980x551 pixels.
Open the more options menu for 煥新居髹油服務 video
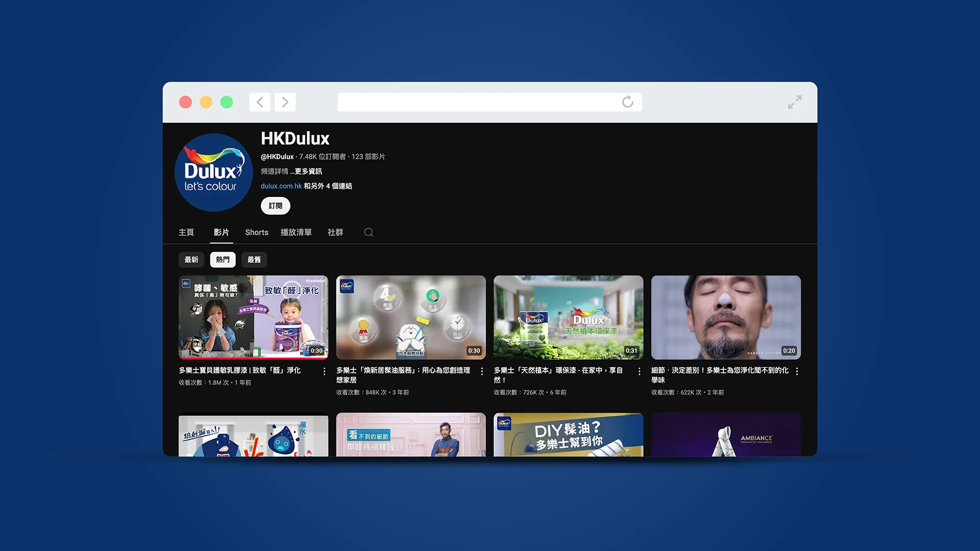pyautogui.click(x=482, y=371)
